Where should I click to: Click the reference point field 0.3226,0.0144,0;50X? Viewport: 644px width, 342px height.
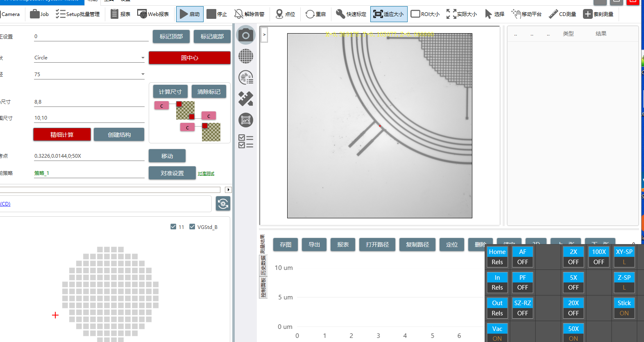pyautogui.click(x=89, y=156)
